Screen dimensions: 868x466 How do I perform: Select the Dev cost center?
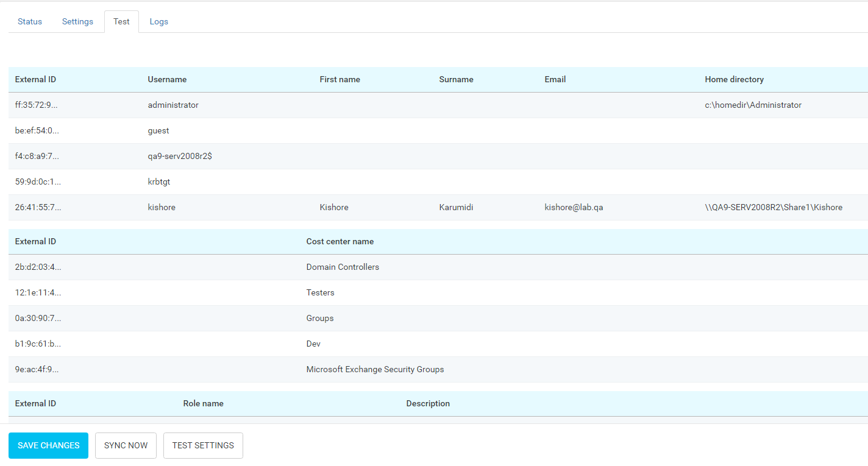click(313, 344)
